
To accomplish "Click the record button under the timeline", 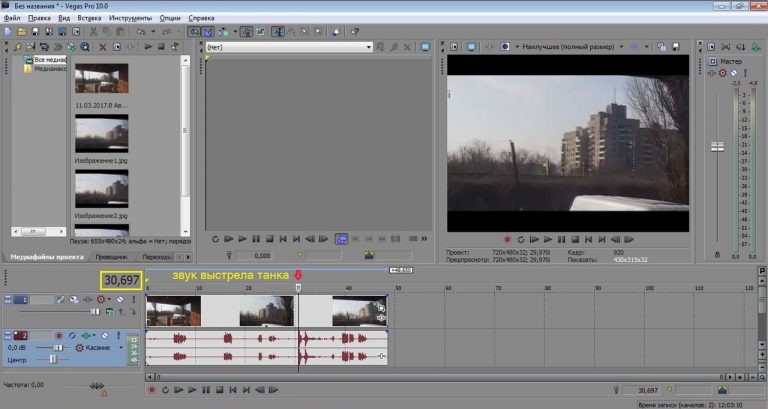I will [x=151, y=390].
